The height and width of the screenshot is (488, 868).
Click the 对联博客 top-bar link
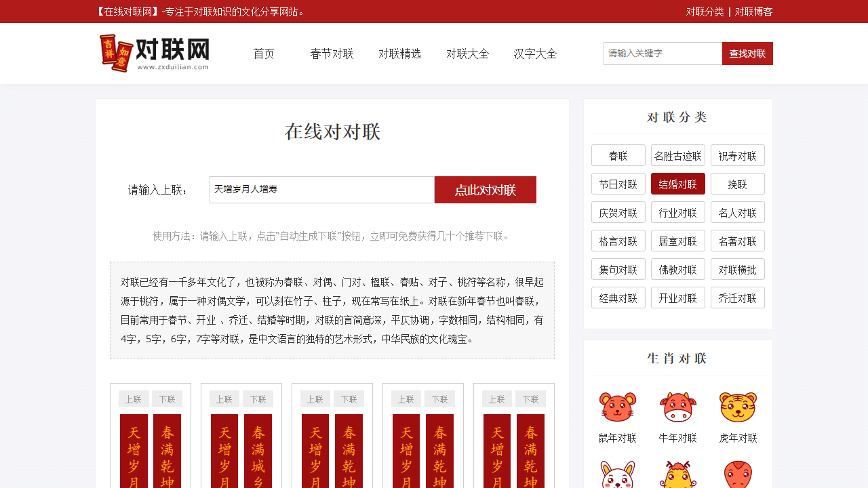tap(754, 12)
